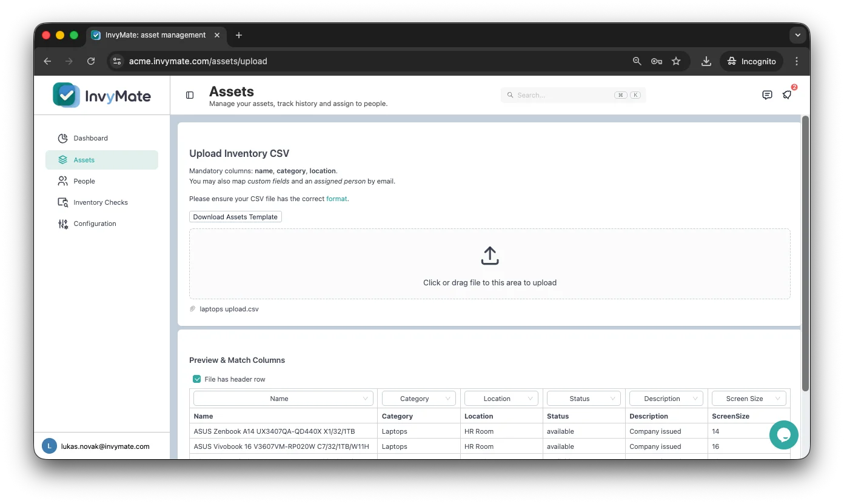Go to Dashboard in sidebar
Screen dimensions: 844x504
pyautogui.click(x=102, y=138)
